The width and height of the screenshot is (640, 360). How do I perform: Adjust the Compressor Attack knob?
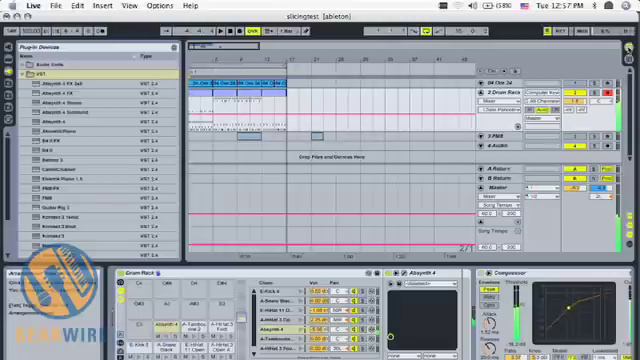(x=489, y=324)
